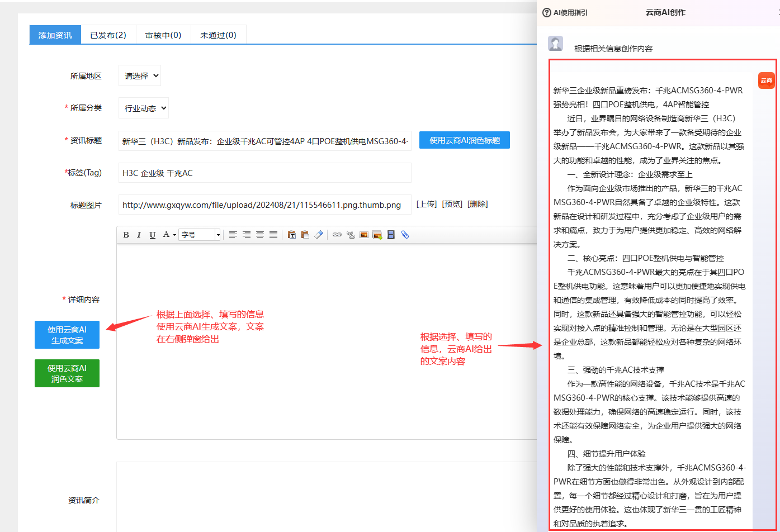Switch to the 未通过(0) tab
This screenshot has height=532, width=780.
pyautogui.click(x=218, y=35)
